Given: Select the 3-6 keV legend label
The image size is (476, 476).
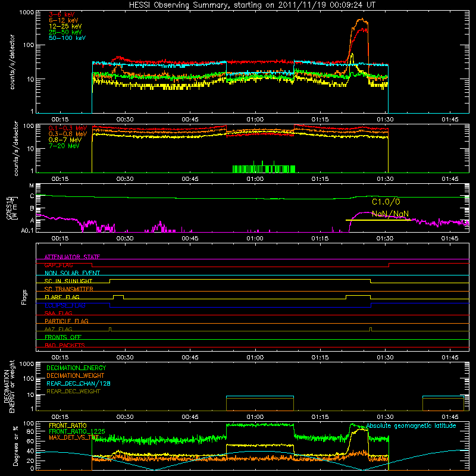Looking at the screenshot, I should point(62,14).
